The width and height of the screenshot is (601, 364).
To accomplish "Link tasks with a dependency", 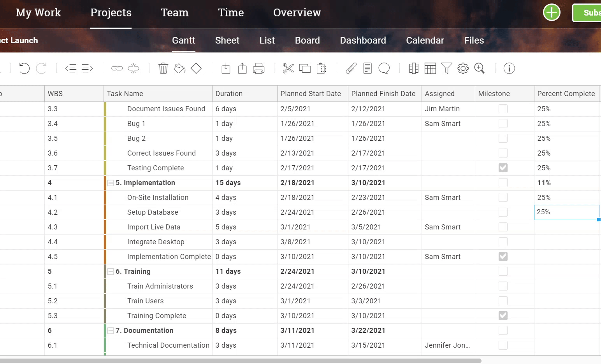I will pos(116,68).
